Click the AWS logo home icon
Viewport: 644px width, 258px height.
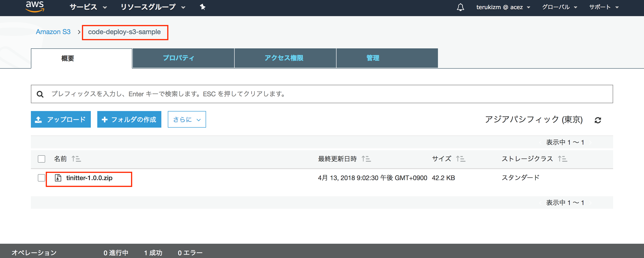[x=35, y=6]
